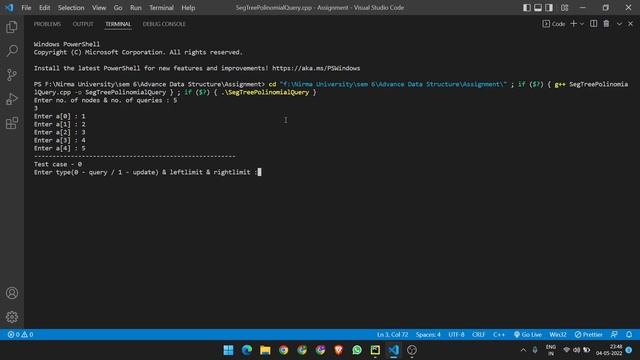Open the Help menu
The image size is (640, 360).
[x=188, y=8]
